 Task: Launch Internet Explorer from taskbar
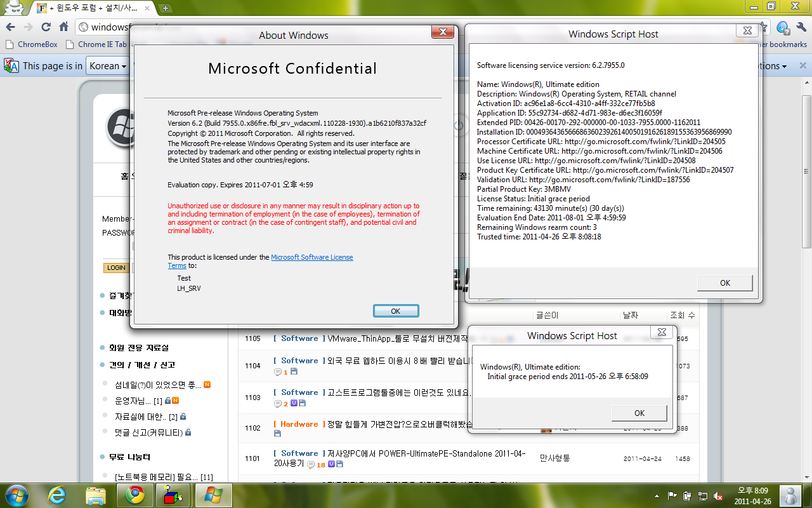(x=56, y=495)
